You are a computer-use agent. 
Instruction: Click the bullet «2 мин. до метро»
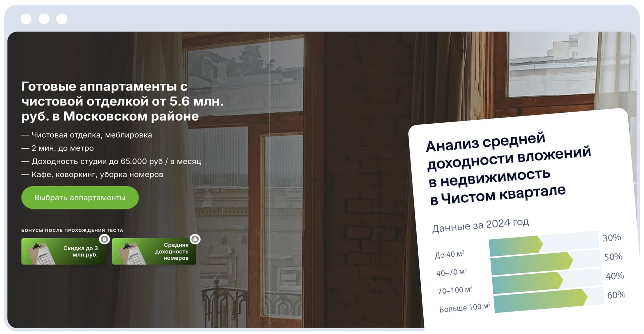point(58,148)
